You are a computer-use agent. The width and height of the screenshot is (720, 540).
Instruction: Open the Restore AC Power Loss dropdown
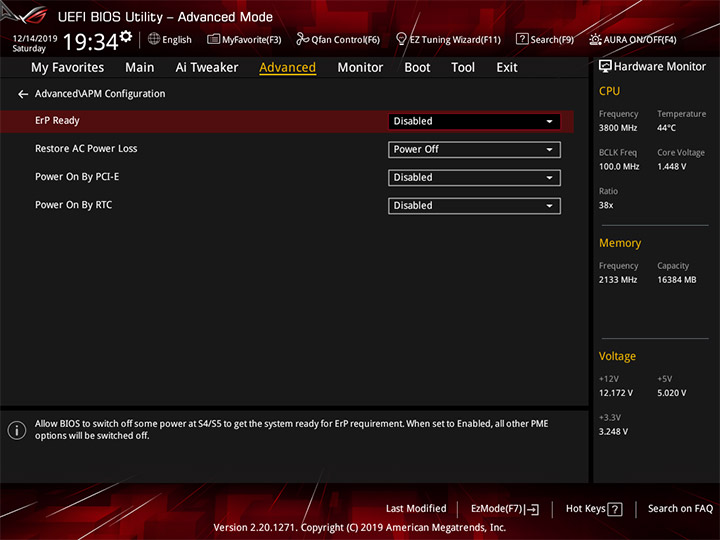click(474, 150)
